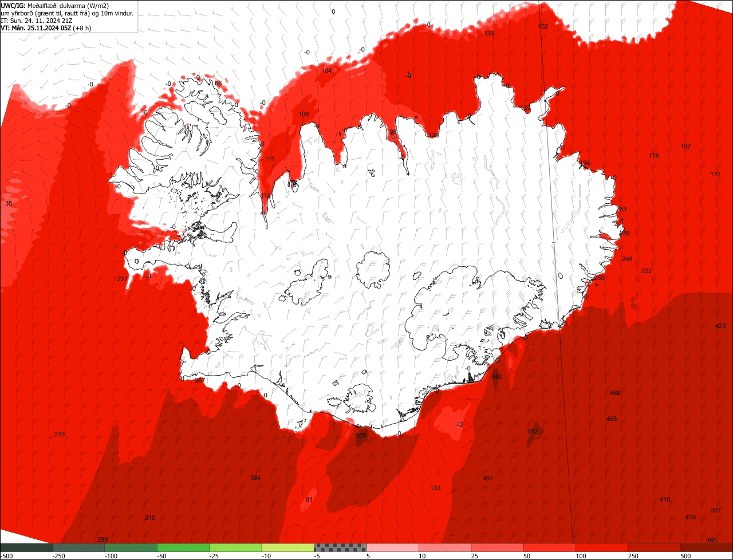This screenshot has height=560, width=733.
Task: Click the value 133 south of the island
Action: coord(435,488)
